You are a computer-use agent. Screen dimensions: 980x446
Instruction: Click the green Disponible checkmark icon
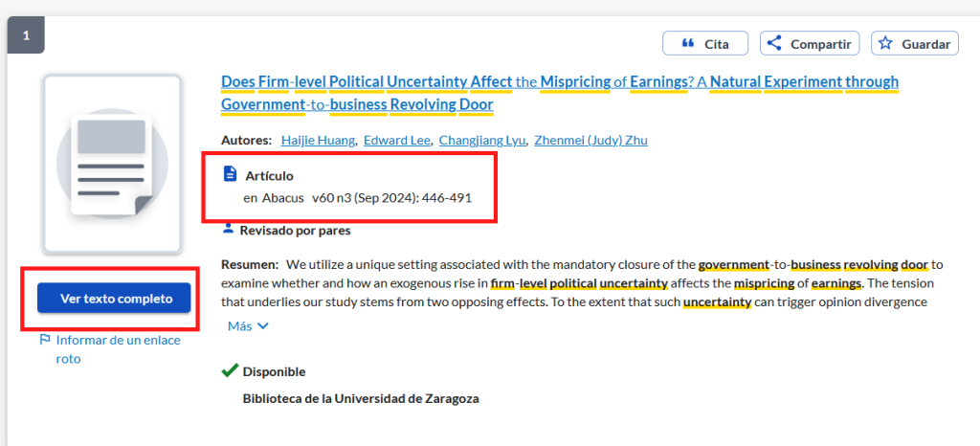pyautogui.click(x=230, y=371)
